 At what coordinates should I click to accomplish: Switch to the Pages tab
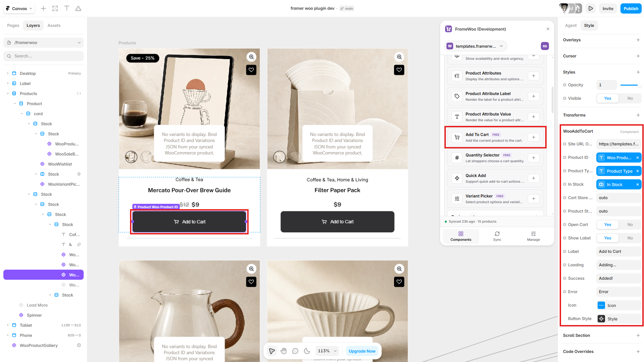tap(13, 26)
